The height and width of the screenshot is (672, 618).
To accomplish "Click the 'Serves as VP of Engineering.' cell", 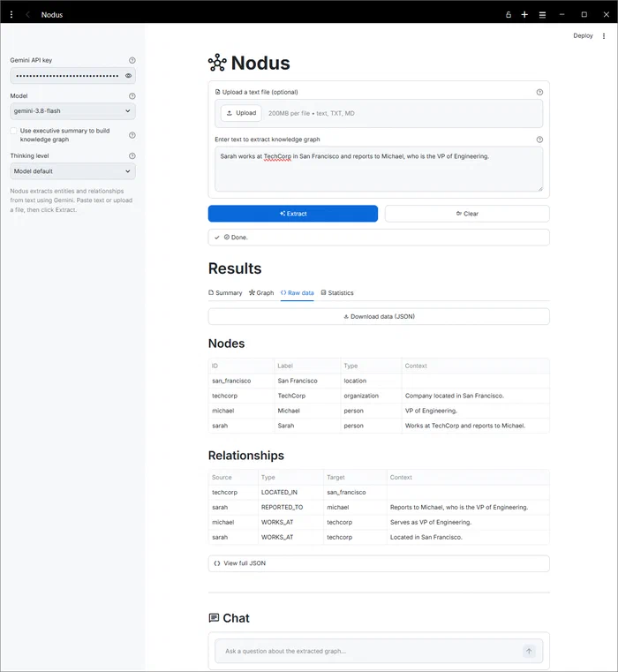I will coord(468,522).
